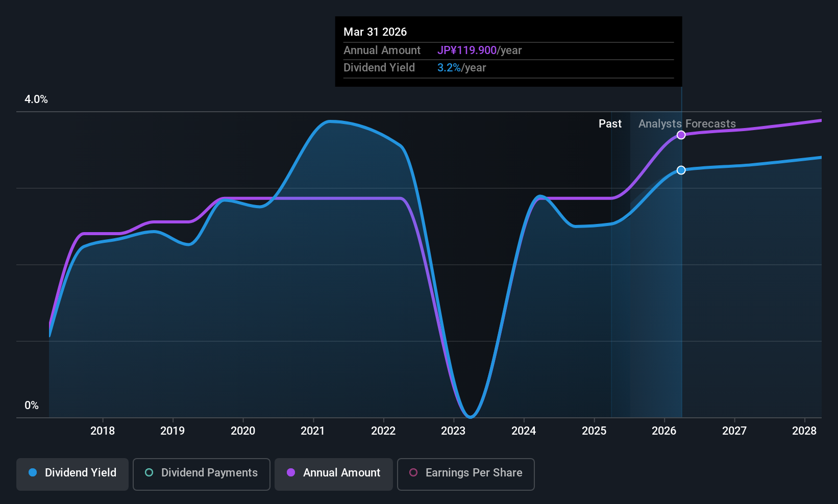Click the 2021 x-axis label

313,431
